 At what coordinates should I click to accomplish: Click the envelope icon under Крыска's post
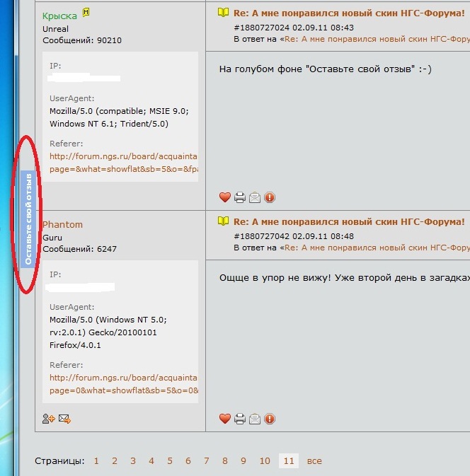click(255, 197)
